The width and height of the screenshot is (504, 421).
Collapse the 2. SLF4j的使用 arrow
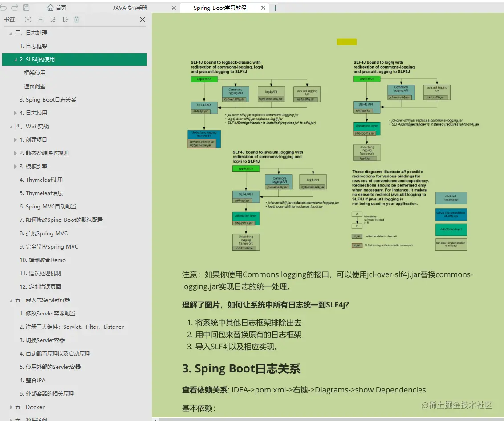click(16, 60)
